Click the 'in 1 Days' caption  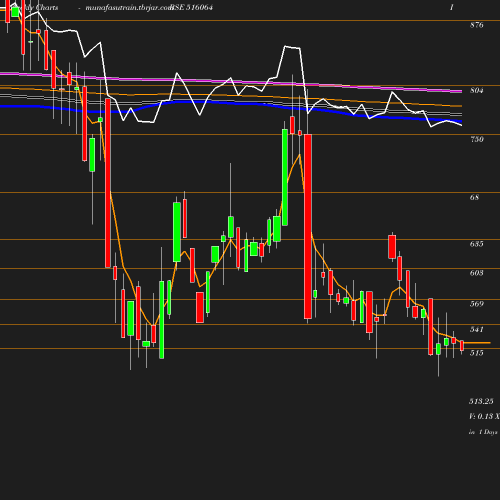point(483,432)
